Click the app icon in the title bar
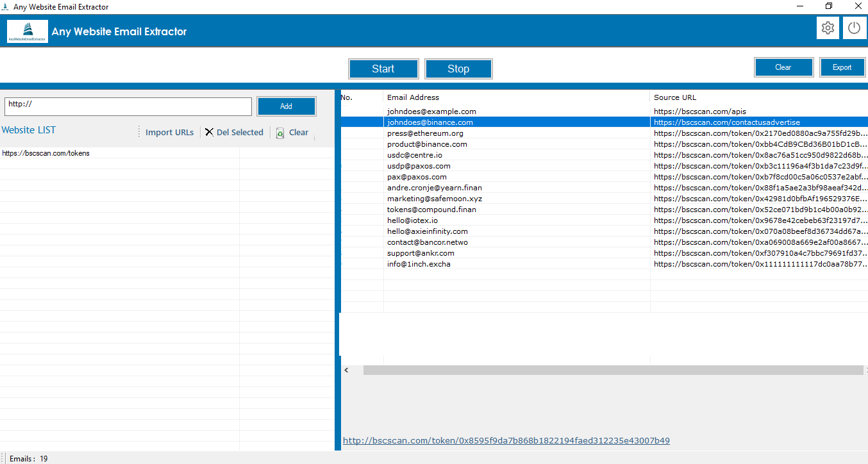Screen dimensions: 868x464 pos(5,6)
